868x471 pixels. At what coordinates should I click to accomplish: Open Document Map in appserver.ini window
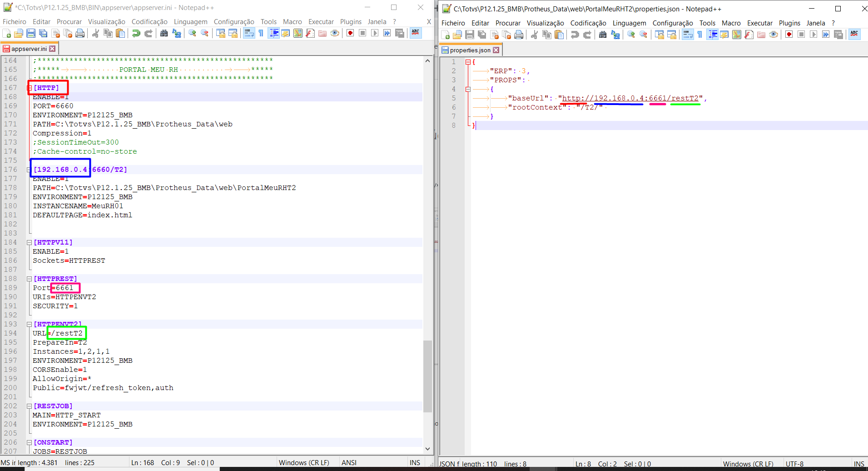pos(298,33)
